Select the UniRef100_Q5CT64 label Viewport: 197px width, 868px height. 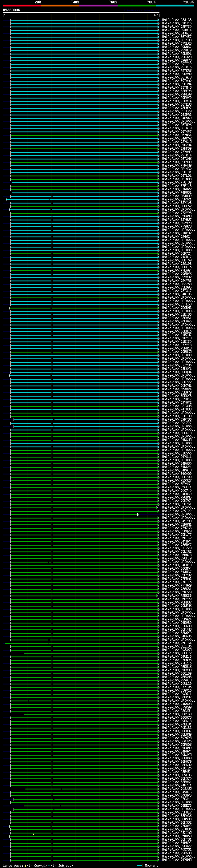coord(177,643)
